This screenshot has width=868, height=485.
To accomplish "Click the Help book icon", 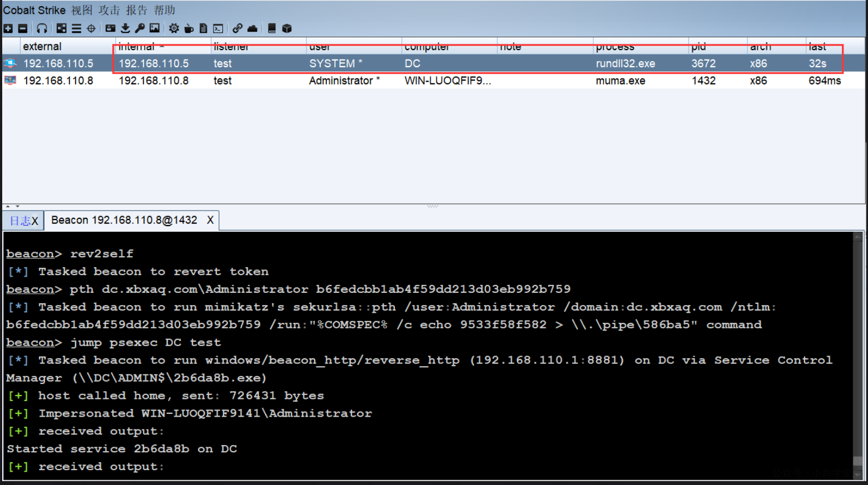I will coord(272,28).
